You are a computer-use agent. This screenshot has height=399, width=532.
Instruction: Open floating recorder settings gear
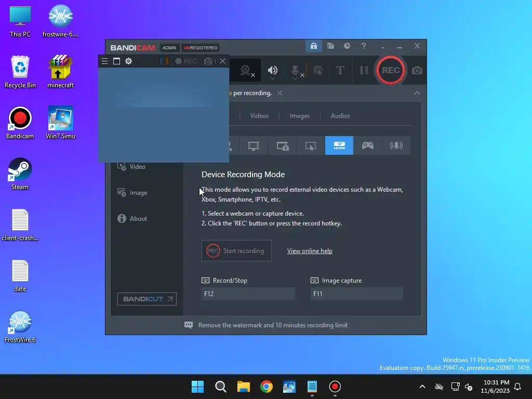(129, 61)
